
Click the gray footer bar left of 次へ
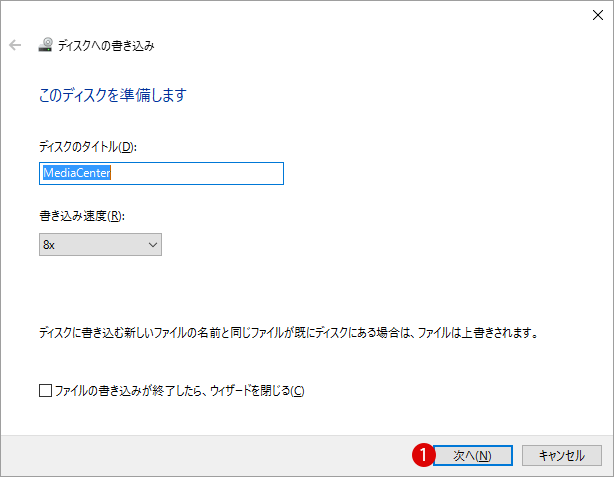tap(200, 455)
